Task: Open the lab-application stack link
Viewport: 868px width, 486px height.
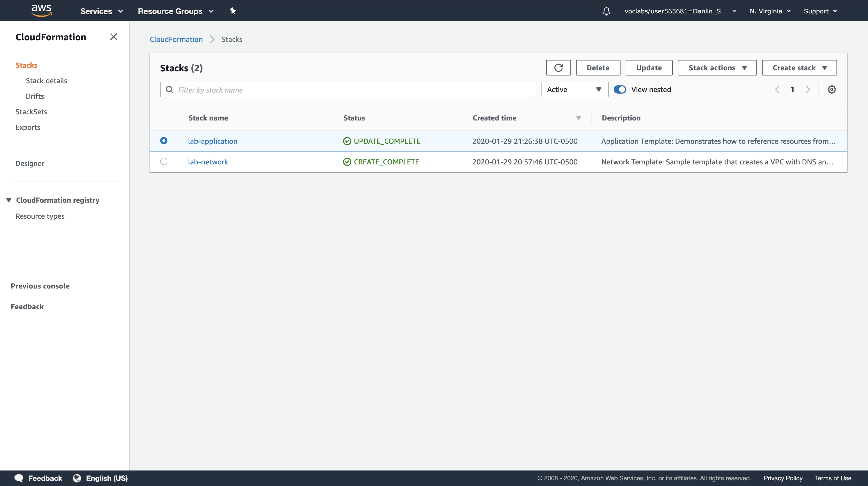Action: [213, 141]
